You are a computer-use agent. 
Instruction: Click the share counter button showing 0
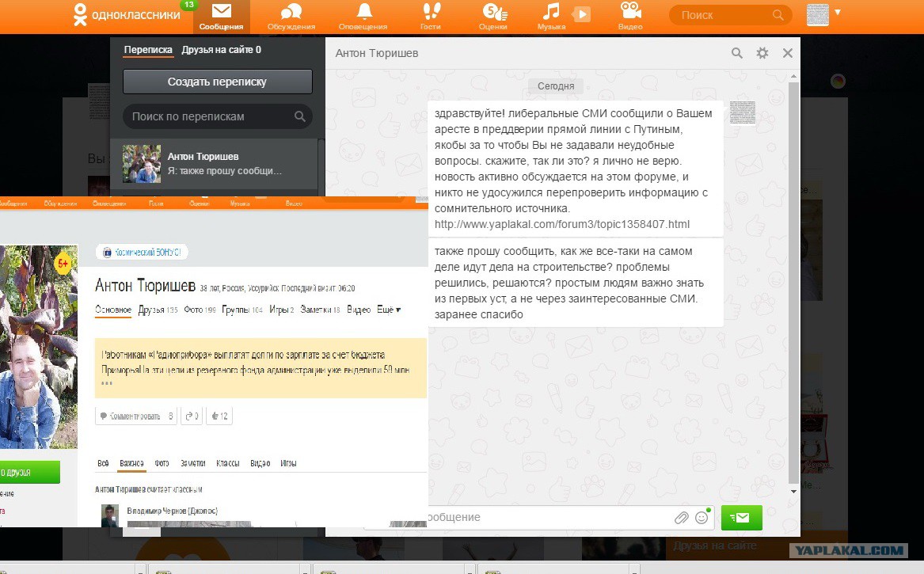point(192,416)
